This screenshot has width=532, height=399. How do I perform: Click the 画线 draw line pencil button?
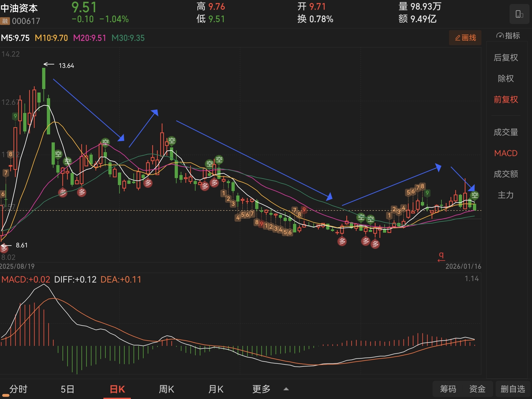[465, 38]
